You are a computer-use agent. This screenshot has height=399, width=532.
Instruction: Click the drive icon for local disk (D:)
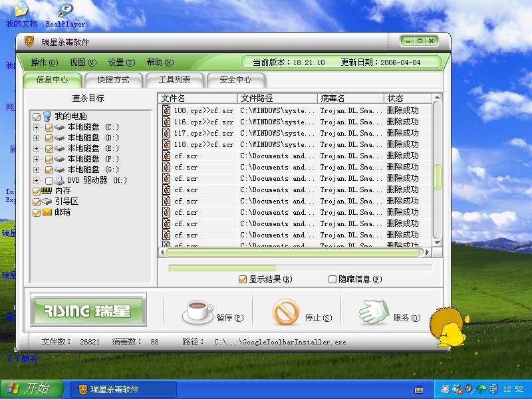(59, 138)
